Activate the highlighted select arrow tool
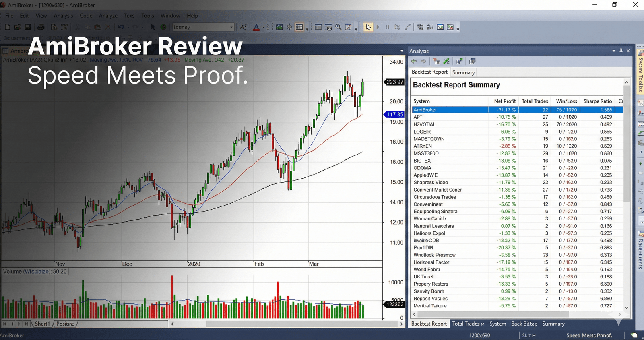Screen dimensions: 644x340 pos(368,27)
